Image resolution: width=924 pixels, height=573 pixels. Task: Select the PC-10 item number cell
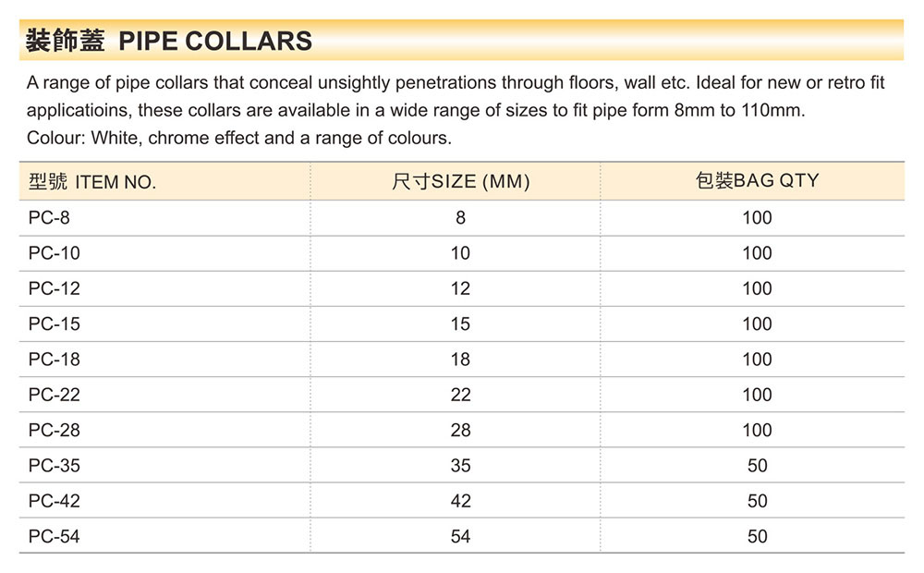(x=54, y=253)
